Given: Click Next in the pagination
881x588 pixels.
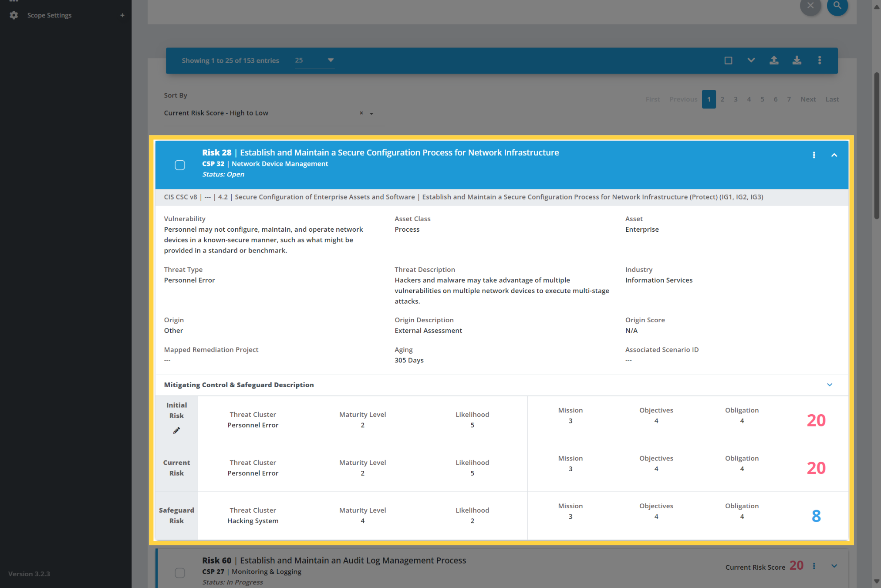Looking at the screenshot, I should pos(808,99).
